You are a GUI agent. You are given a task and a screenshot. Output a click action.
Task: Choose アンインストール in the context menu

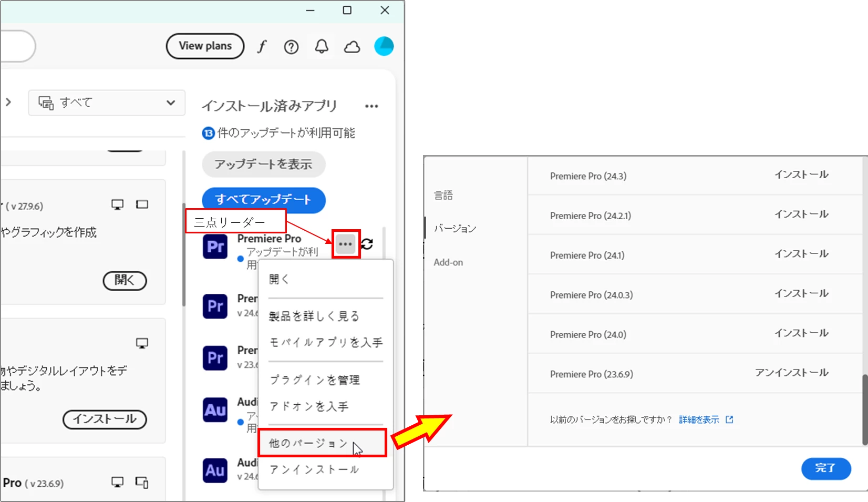click(314, 469)
